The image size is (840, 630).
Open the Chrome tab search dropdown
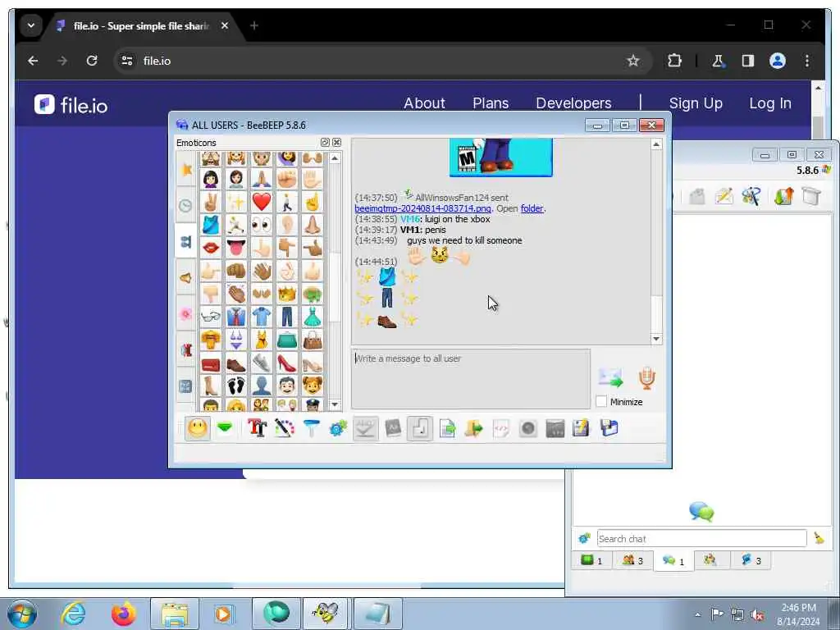point(31,25)
